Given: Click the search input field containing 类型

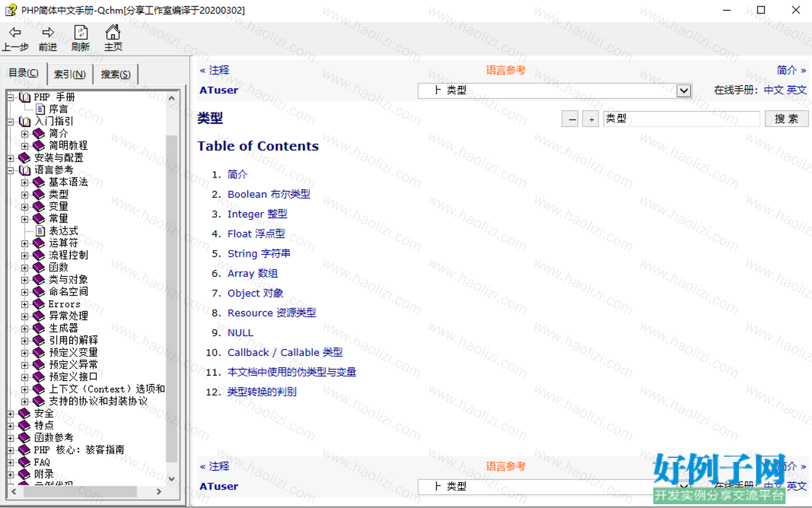Looking at the screenshot, I should click(x=681, y=119).
